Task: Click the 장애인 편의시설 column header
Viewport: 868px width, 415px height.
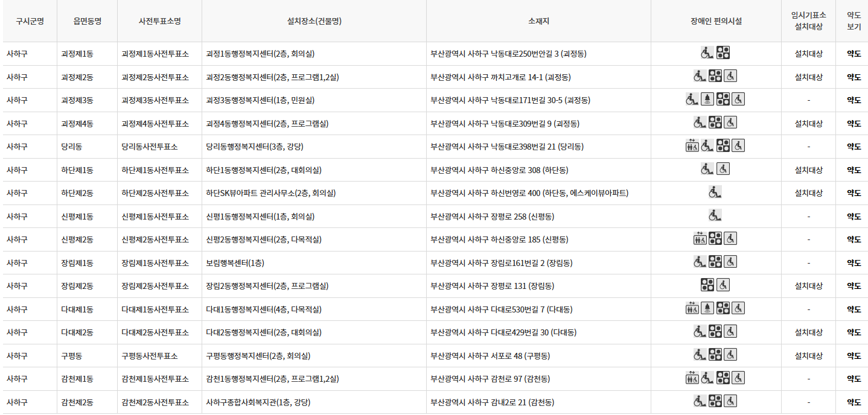Action: tap(715, 20)
